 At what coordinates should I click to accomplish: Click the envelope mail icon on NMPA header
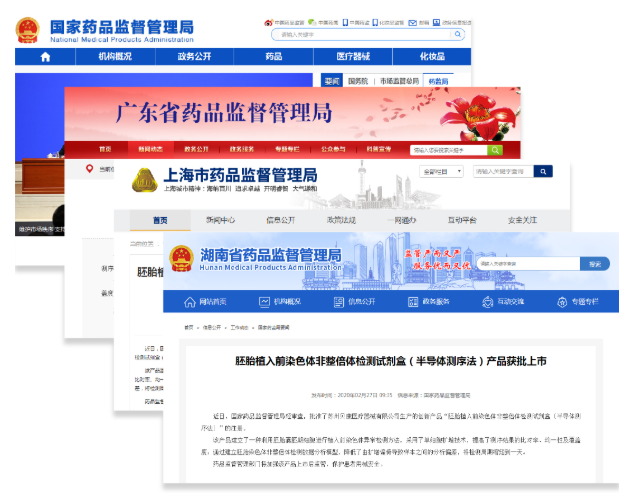(x=412, y=22)
